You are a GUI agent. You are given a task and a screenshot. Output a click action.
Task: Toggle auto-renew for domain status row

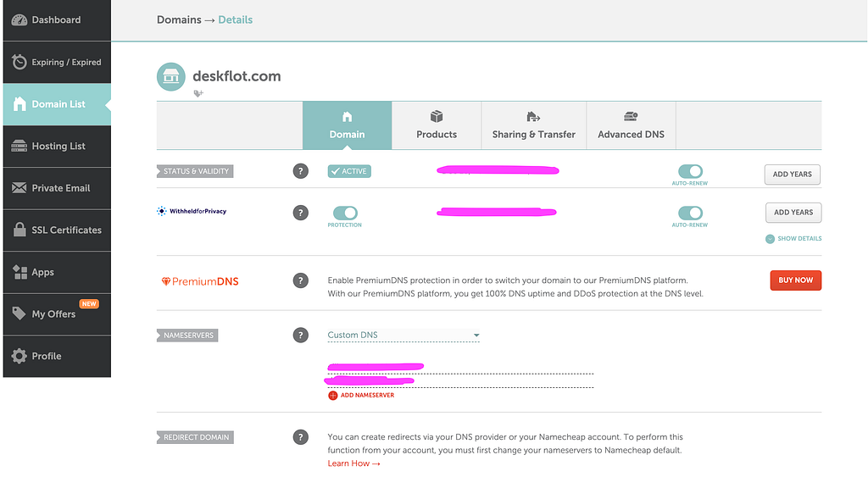[x=690, y=171]
